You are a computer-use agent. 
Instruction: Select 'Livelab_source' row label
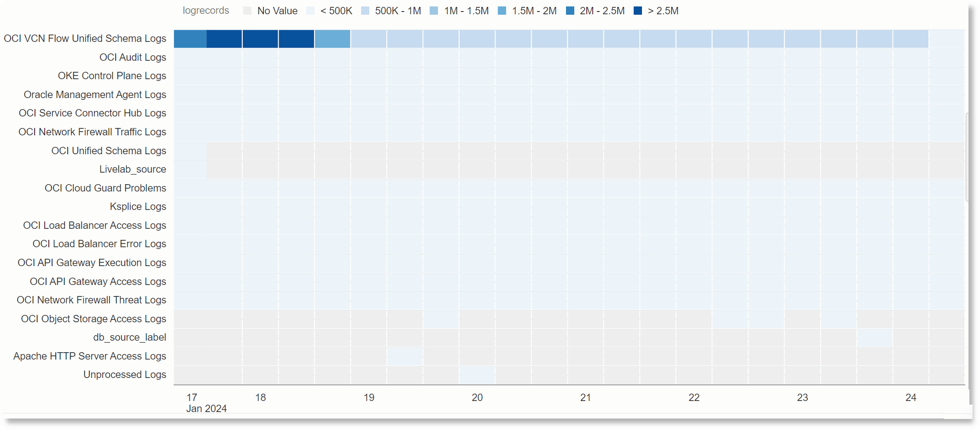[x=133, y=169]
